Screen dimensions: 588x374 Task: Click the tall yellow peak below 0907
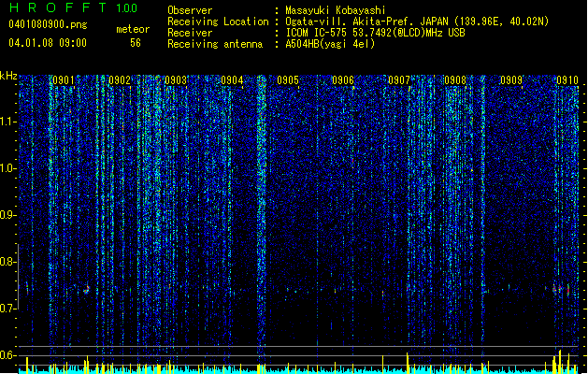(x=408, y=363)
